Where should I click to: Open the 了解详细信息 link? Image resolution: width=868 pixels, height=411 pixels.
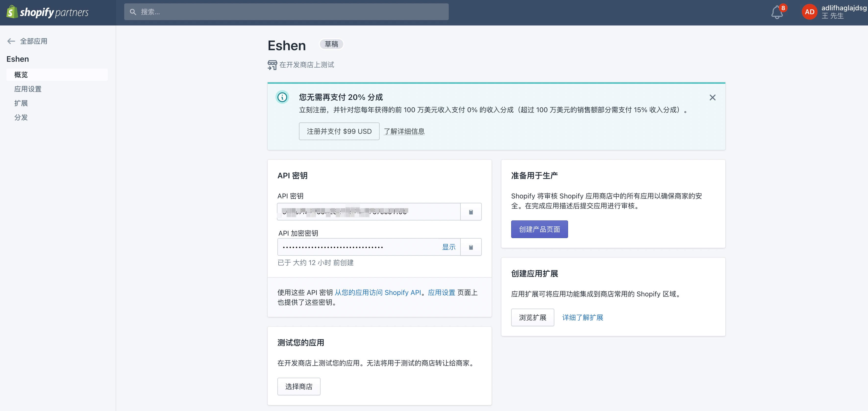(404, 131)
